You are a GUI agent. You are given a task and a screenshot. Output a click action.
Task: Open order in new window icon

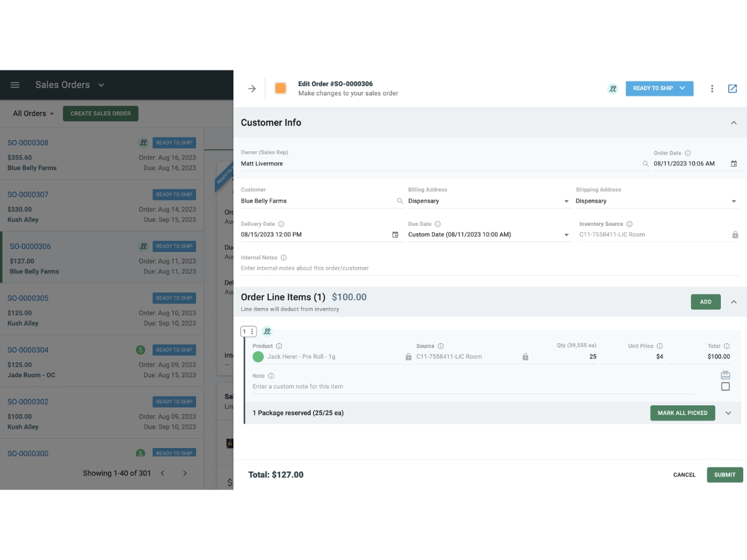(733, 88)
